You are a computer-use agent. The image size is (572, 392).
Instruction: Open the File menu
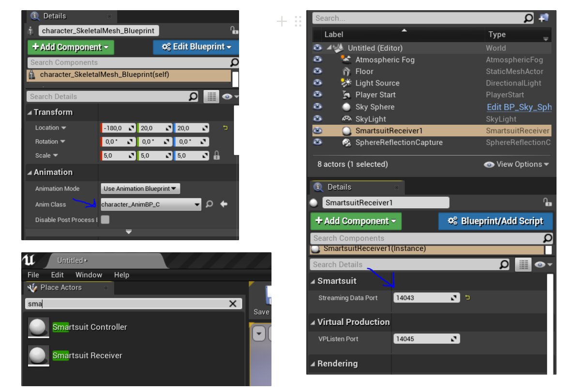[33, 275]
